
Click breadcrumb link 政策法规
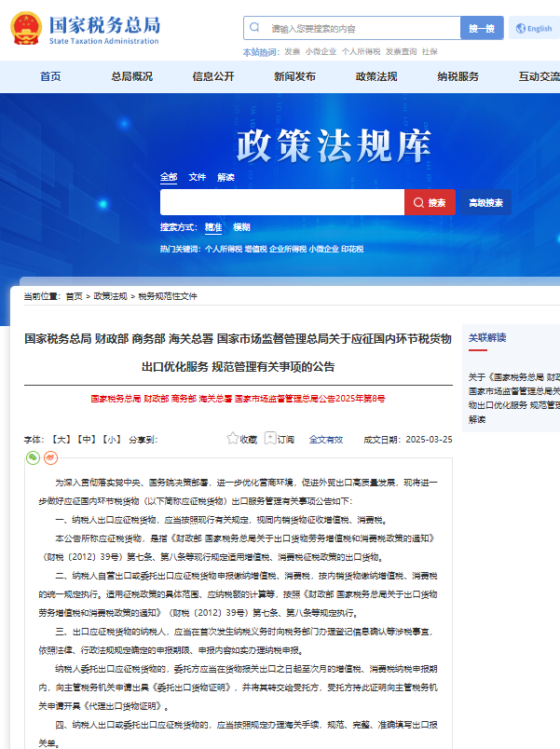pyautogui.click(x=110, y=296)
